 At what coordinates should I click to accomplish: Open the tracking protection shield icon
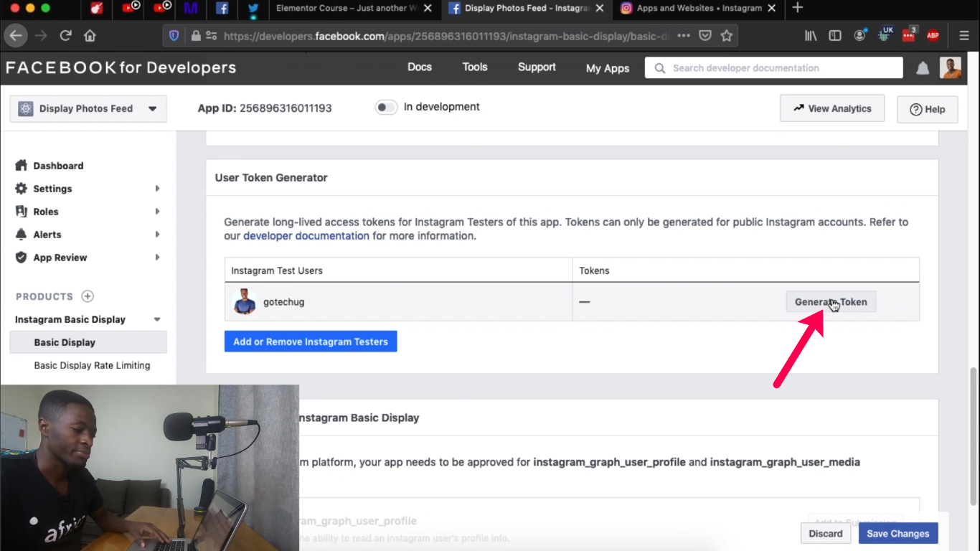pyautogui.click(x=174, y=35)
